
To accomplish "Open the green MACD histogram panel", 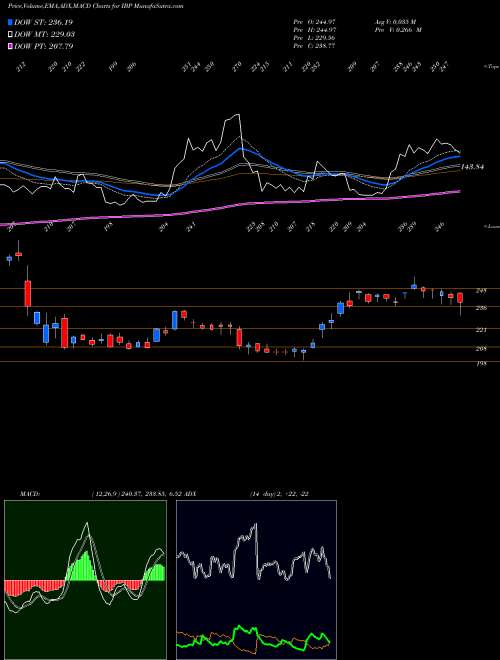I will point(85,580).
